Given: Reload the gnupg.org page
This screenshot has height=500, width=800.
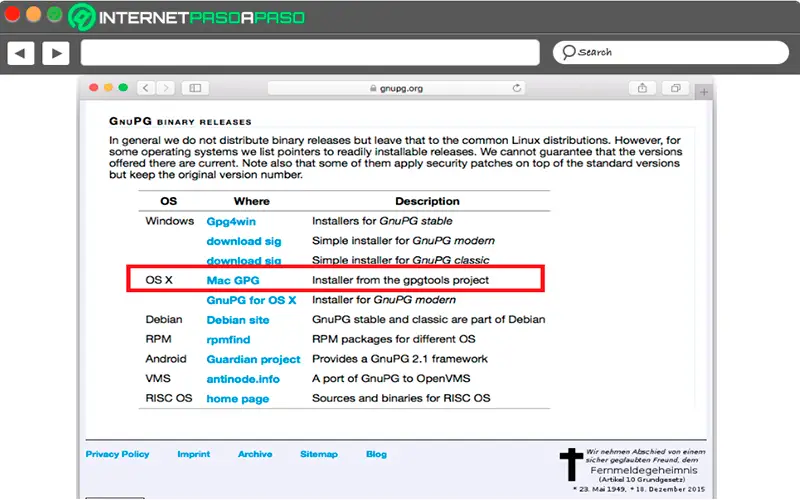Looking at the screenshot, I should click(516, 88).
